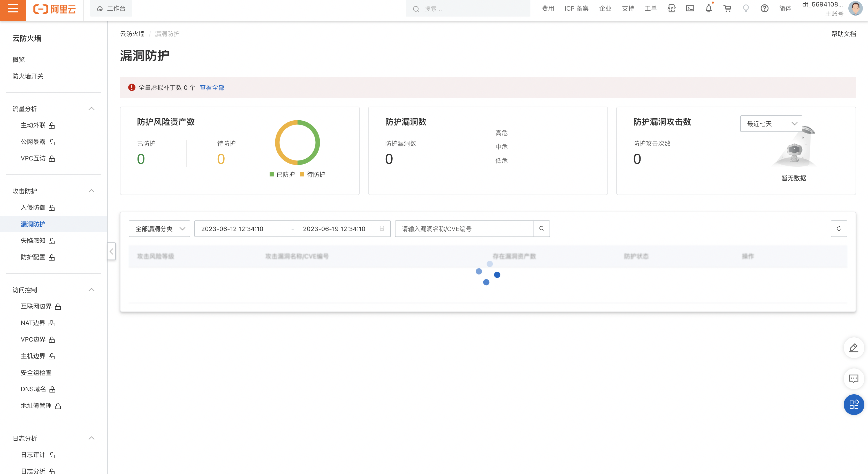Screen dimensions: 868x474
Task: Refresh the vulnerability table
Action: tap(839, 229)
